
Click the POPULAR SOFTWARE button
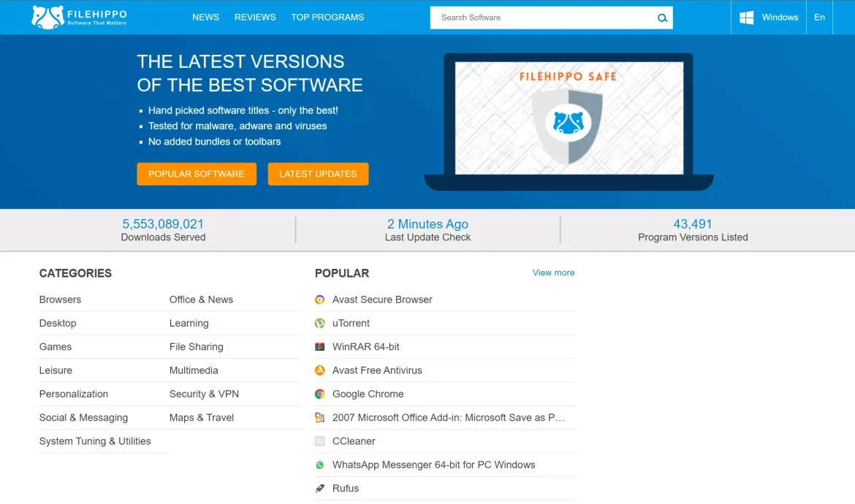click(x=197, y=174)
